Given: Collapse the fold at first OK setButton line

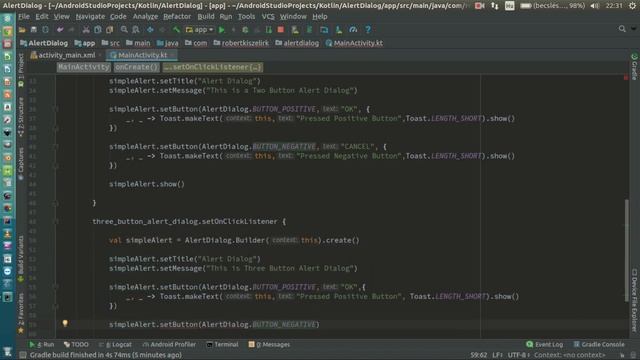Looking at the screenshot, I should tap(56, 109).
